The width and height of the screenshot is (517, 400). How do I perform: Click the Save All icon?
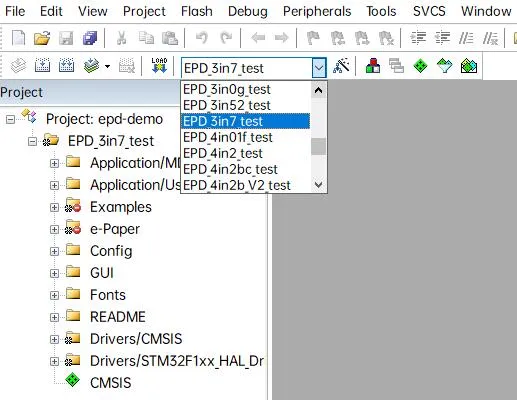[x=90, y=38]
